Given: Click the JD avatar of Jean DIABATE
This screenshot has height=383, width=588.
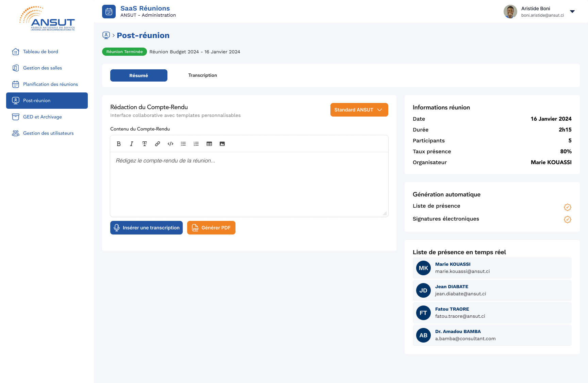Looking at the screenshot, I should [x=423, y=291].
